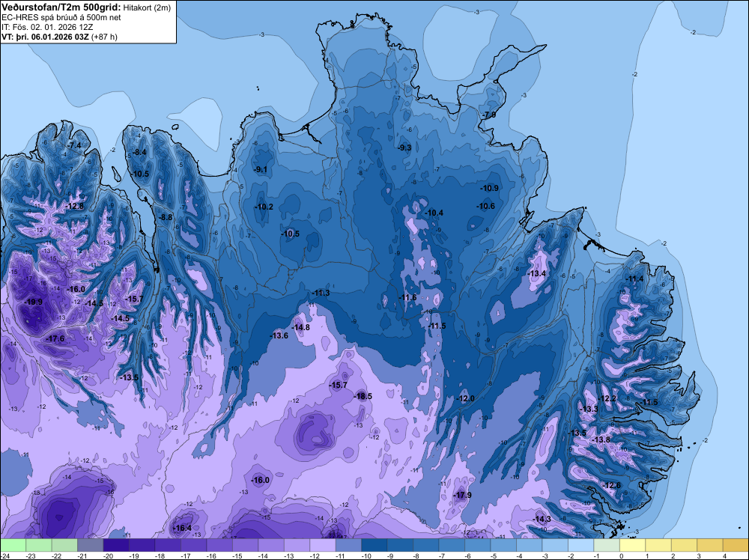This screenshot has width=749, height=560.
Task: Click the -19.9 temperature label
Action: pos(34,302)
